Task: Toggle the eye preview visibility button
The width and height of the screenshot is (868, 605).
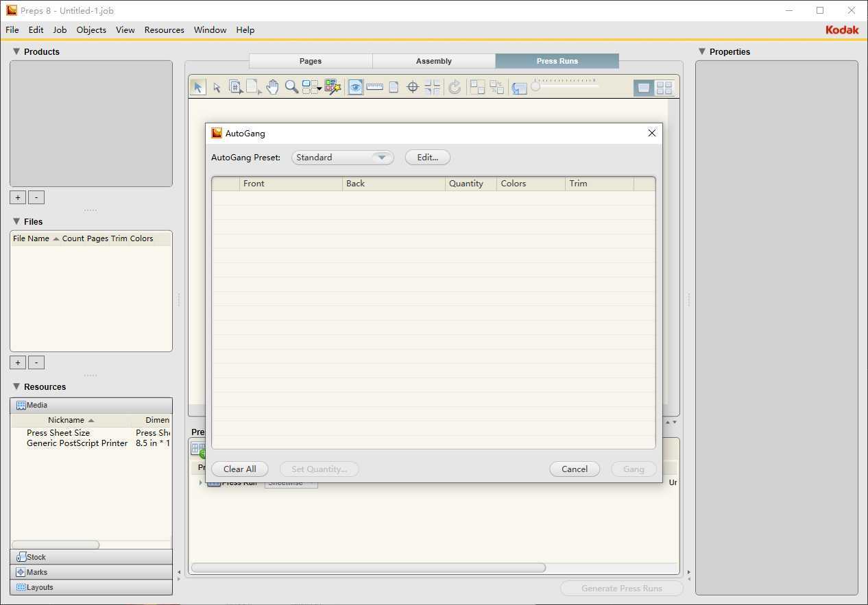Action: point(355,87)
